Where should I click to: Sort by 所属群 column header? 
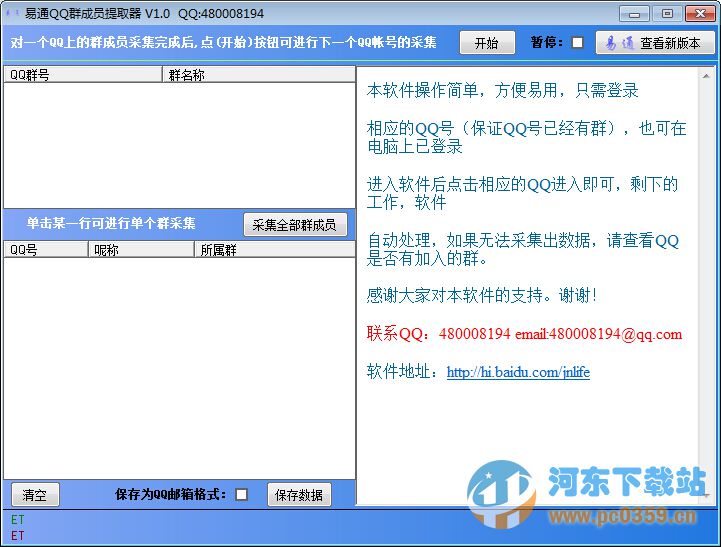275,250
